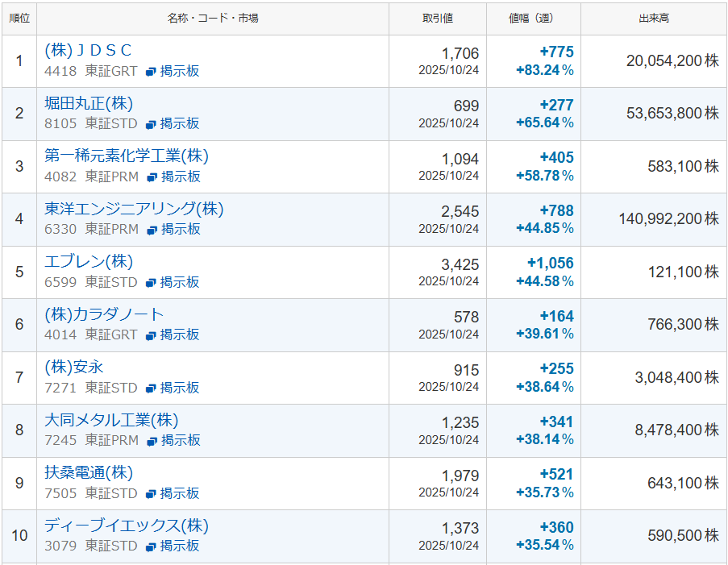728x565 pixels.
Task: Click the 掲示板 icon for JDSC
Action: click(151, 72)
